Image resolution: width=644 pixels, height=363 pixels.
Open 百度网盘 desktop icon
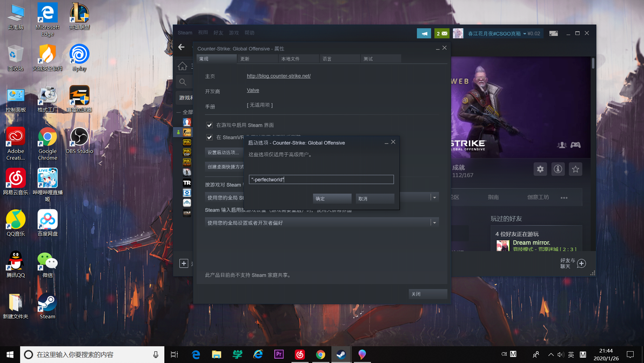(47, 223)
